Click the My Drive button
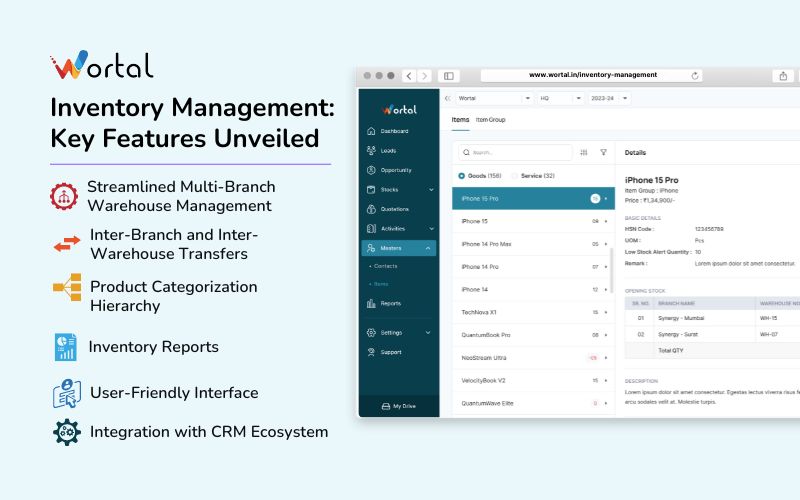This screenshot has width=800, height=500. point(398,406)
